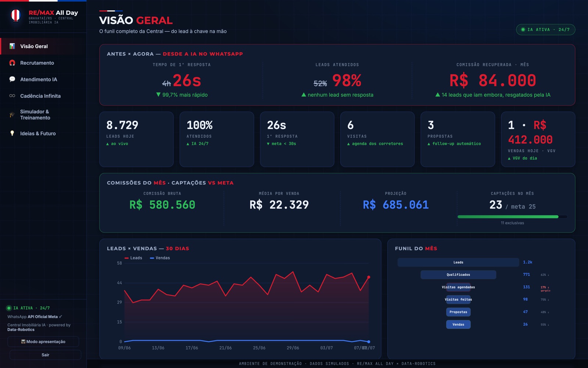This screenshot has width=588, height=368.
Task: Click the RE/MAX balloon logo
Action: [x=15, y=15]
